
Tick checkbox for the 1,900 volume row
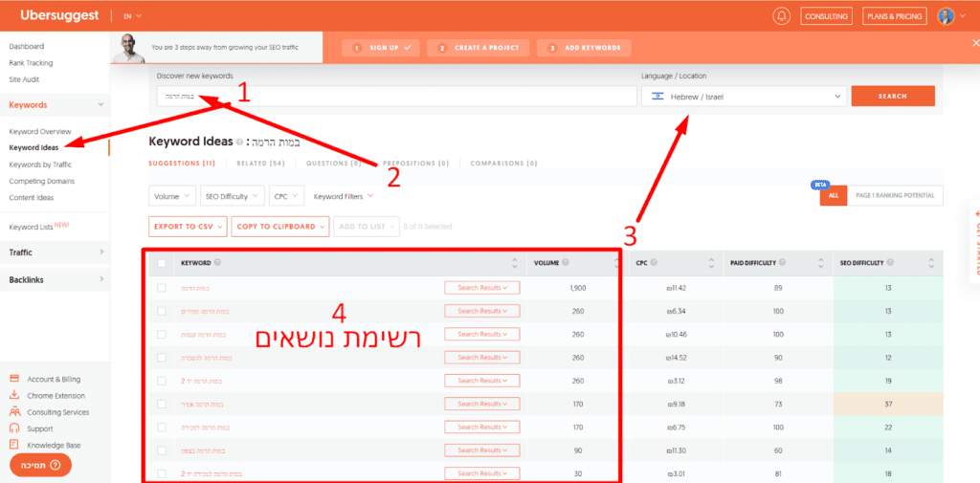coord(161,288)
